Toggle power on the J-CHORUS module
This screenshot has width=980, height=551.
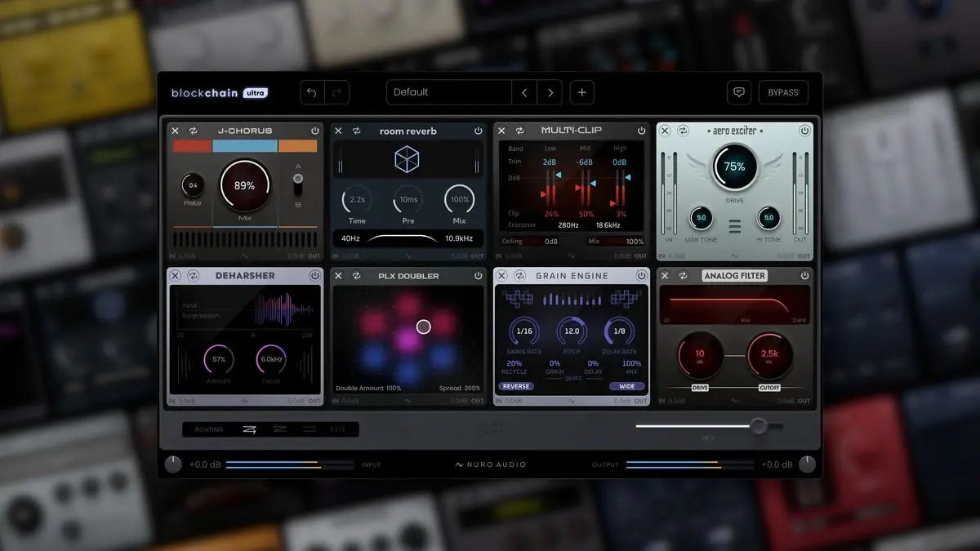[x=314, y=131]
